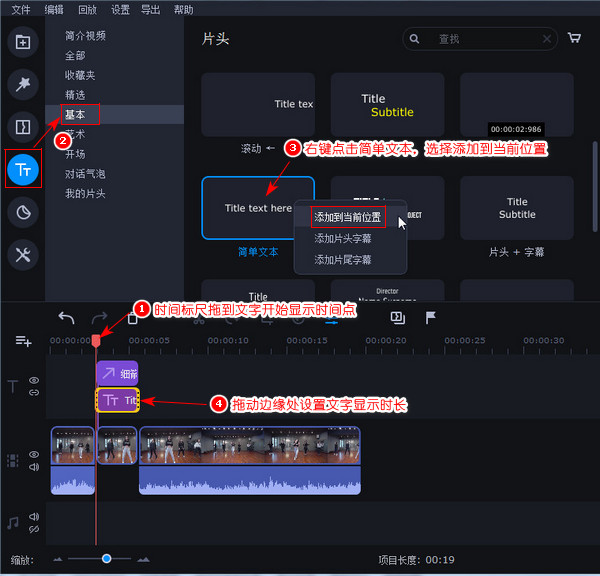Image resolution: width=600 pixels, height=576 pixels.
Task: Mute the video track speaker
Action: 34,467
